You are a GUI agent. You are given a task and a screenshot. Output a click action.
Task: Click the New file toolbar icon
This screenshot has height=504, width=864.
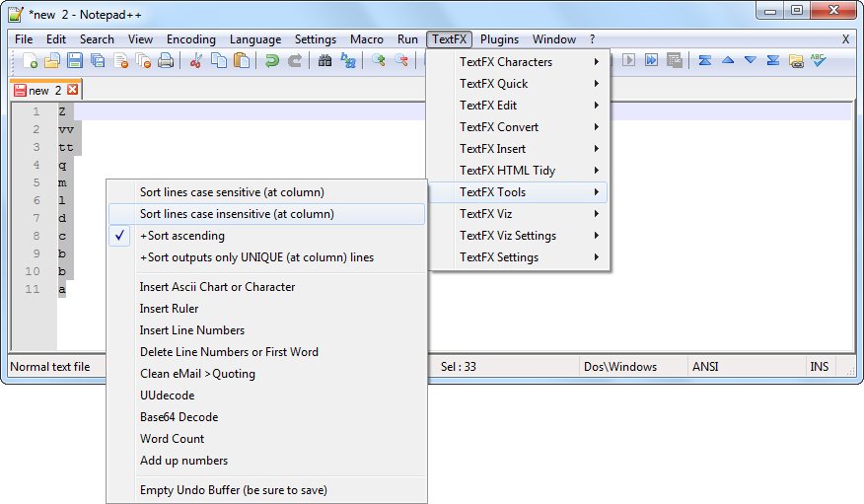(30, 60)
